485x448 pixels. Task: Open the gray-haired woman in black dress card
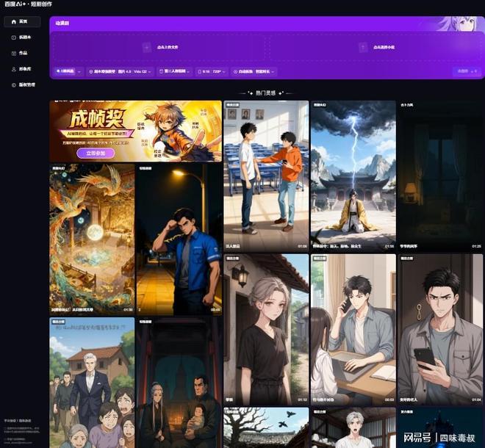coord(266,330)
